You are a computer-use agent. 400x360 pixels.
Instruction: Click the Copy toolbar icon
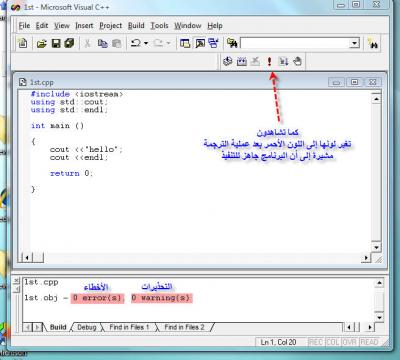tap(102, 43)
